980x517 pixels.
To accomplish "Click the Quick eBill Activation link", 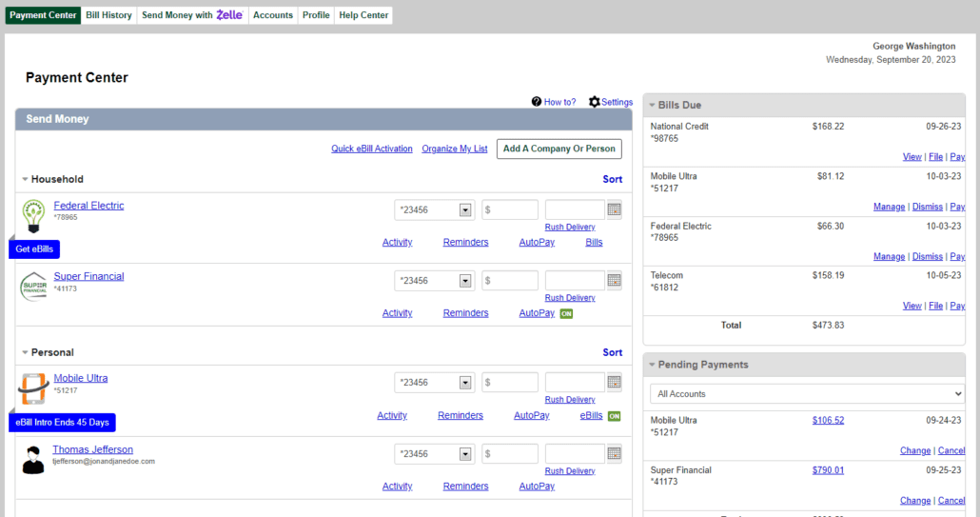I will click(x=372, y=149).
